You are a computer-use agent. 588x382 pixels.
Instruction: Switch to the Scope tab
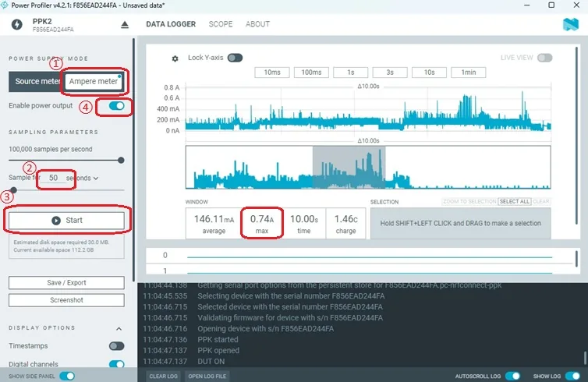(221, 24)
